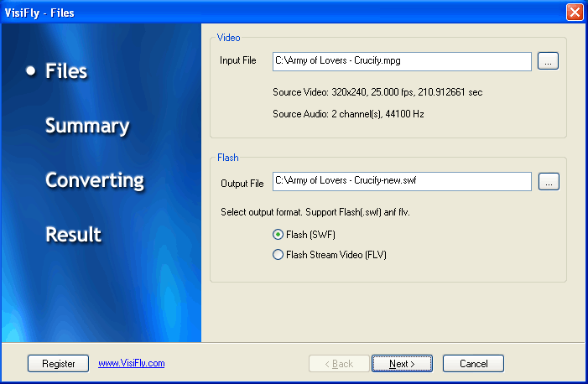Viewport: 588px width, 384px height.
Task: Click the Source Audio info text
Action: [x=348, y=114]
